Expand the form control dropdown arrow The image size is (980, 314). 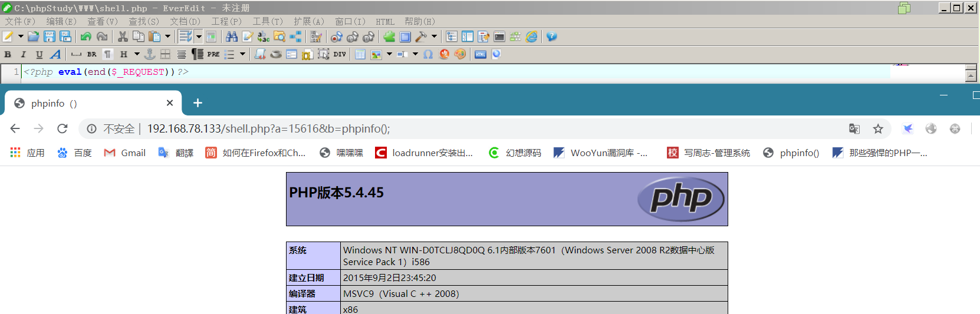[415, 54]
